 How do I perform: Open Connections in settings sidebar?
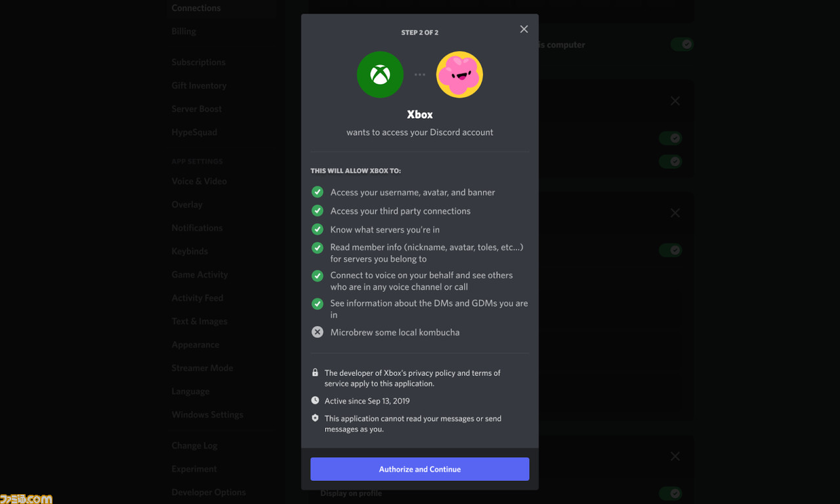point(196,8)
